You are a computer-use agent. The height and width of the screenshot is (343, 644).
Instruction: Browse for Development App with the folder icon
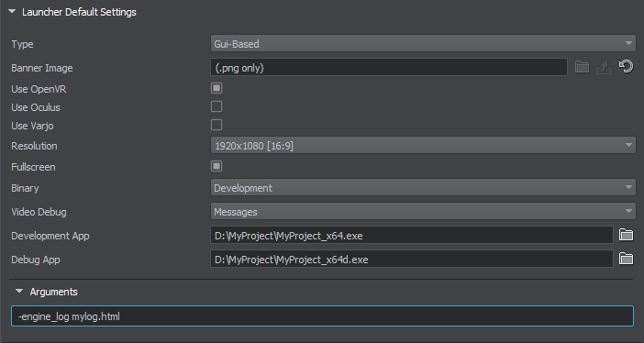(x=626, y=235)
